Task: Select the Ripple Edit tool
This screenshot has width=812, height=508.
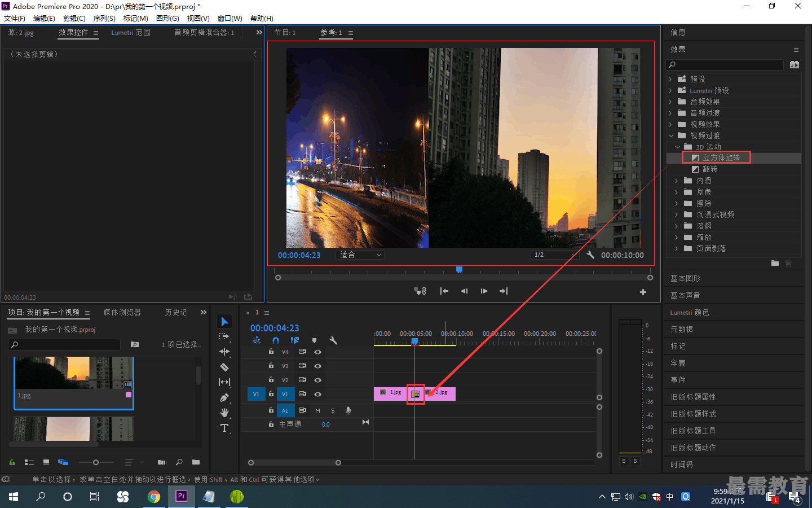Action: click(224, 352)
